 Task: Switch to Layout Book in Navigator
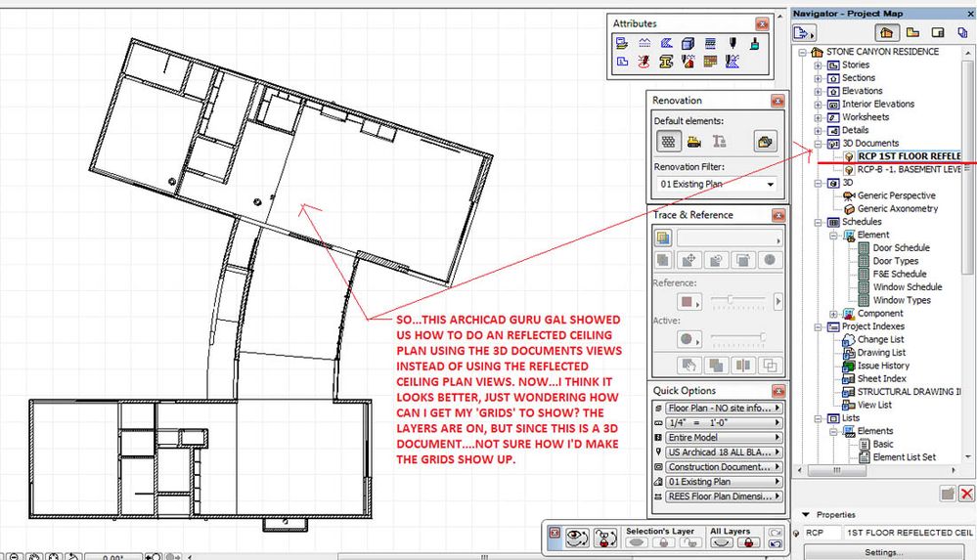click(938, 32)
